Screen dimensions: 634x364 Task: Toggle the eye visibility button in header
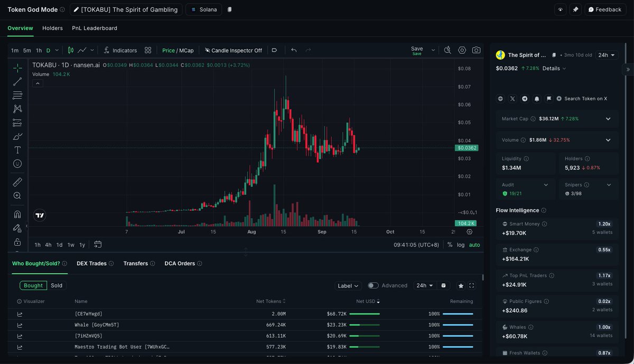[561, 10]
